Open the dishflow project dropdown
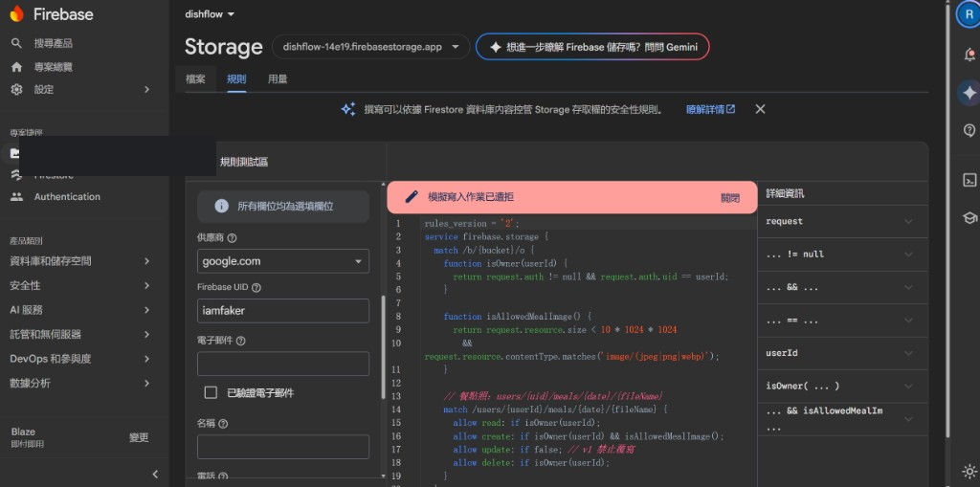980x487 pixels. (210, 13)
